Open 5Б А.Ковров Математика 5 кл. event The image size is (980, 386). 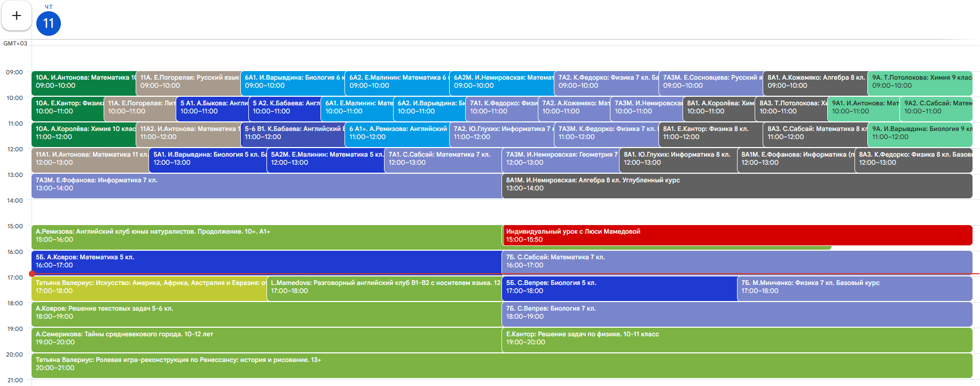pos(266,261)
